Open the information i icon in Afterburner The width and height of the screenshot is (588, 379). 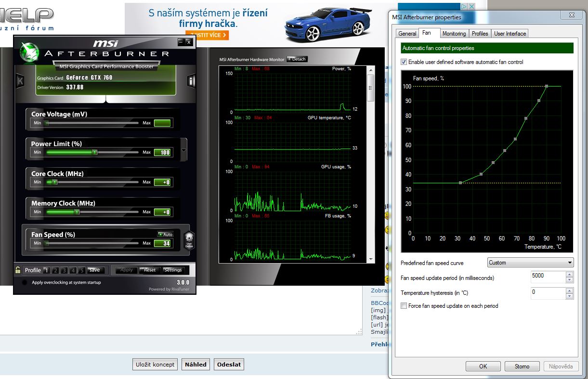click(x=191, y=81)
